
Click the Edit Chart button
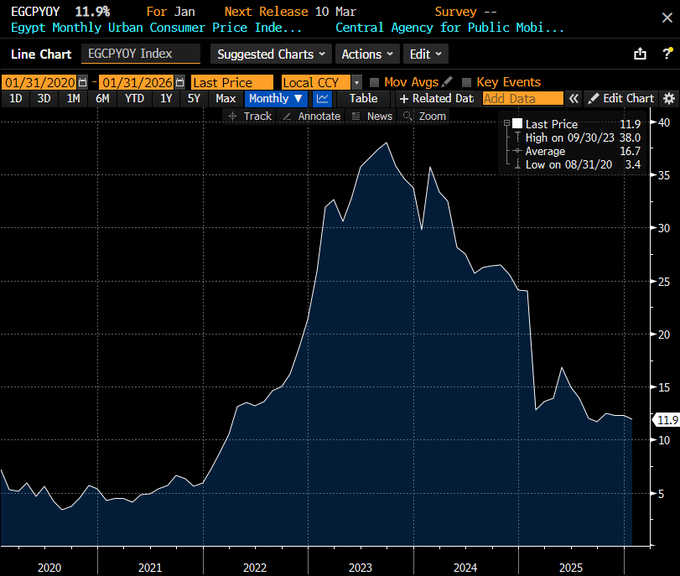coord(621,98)
